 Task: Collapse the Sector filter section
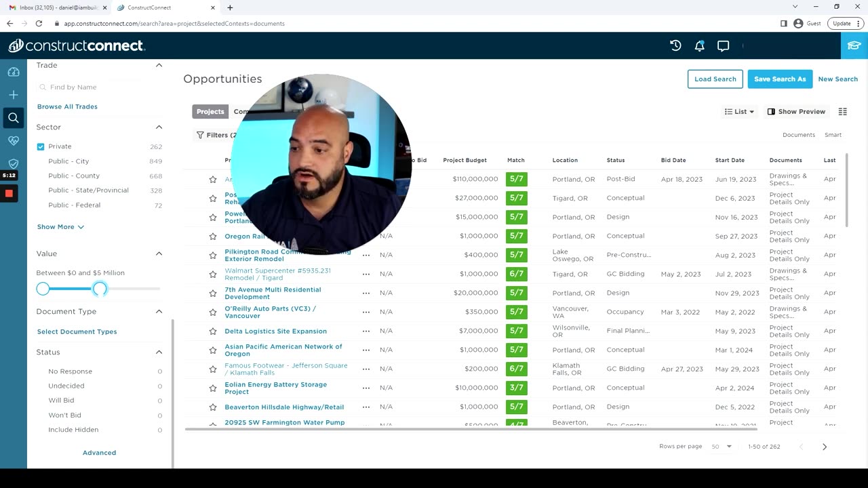coord(159,127)
